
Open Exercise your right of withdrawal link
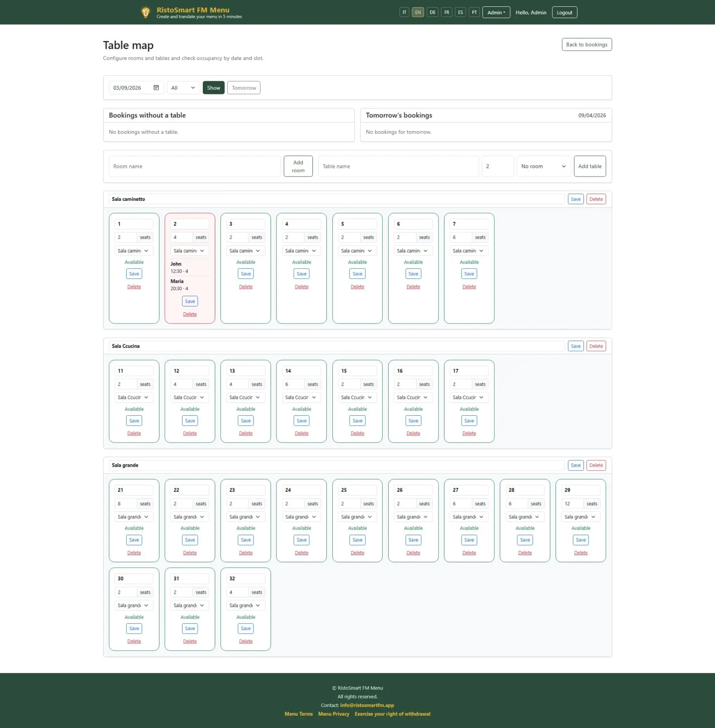click(x=393, y=714)
